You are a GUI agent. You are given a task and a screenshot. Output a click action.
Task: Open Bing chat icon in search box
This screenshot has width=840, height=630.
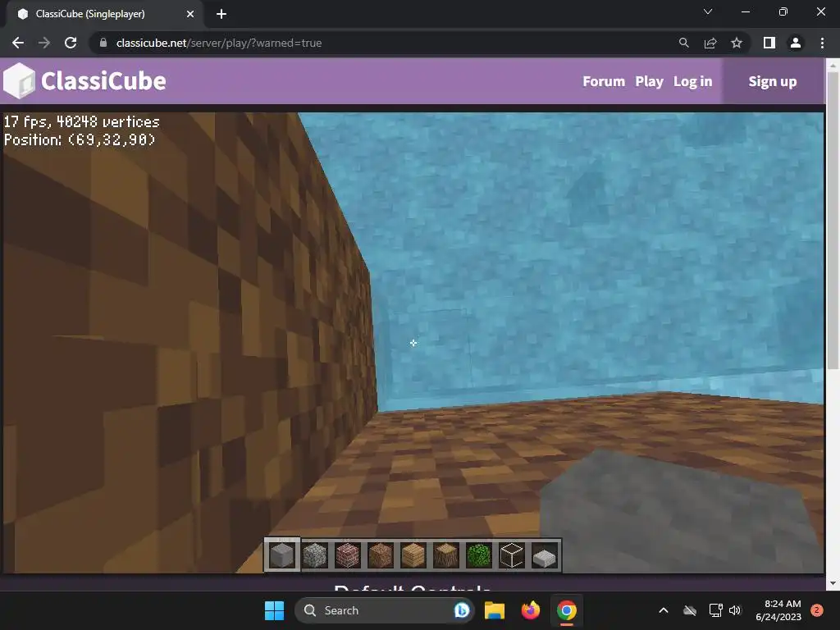pos(461,610)
